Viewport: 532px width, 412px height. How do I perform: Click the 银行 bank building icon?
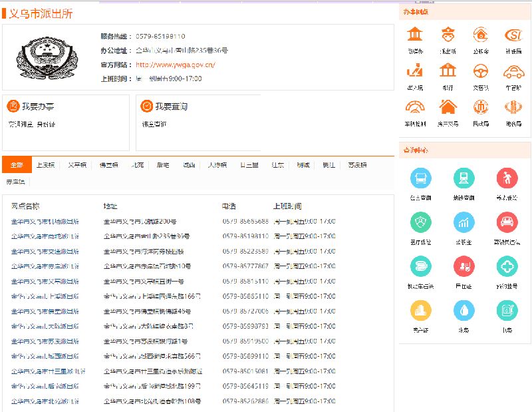click(448, 71)
